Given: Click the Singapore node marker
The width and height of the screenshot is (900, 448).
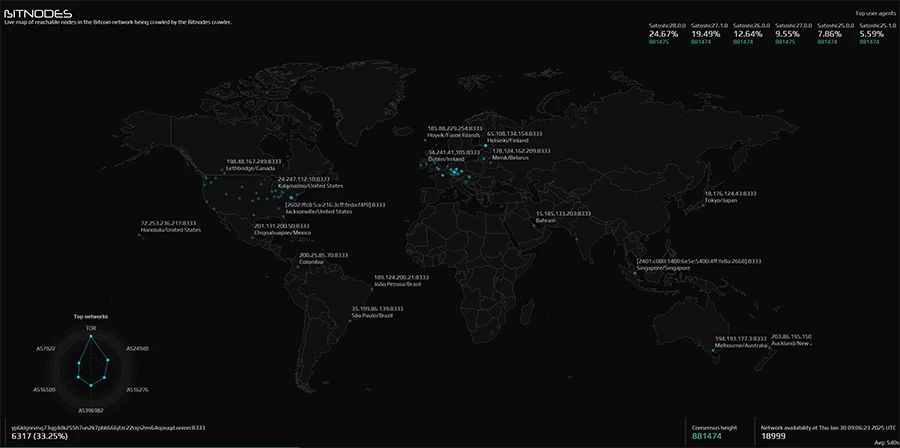Looking at the screenshot, I should pos(635,273).
